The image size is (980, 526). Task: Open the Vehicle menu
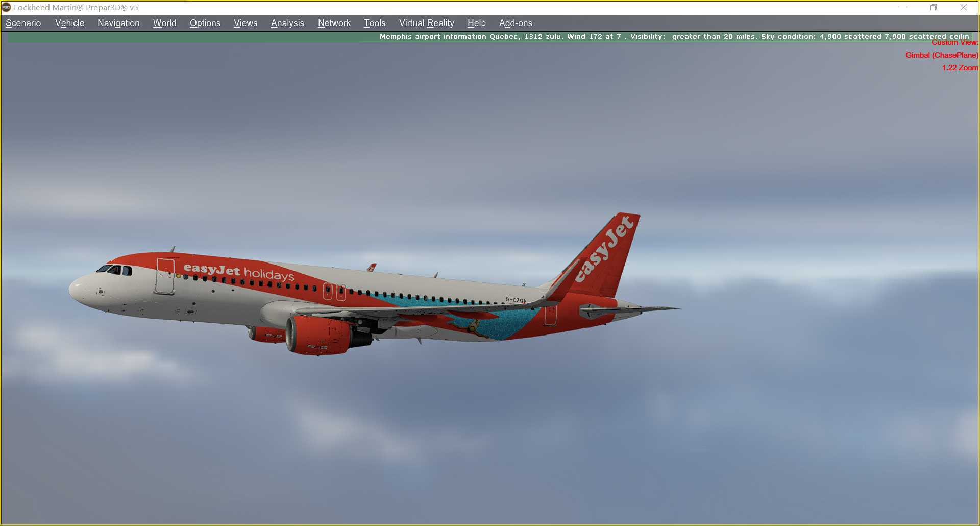69,23
